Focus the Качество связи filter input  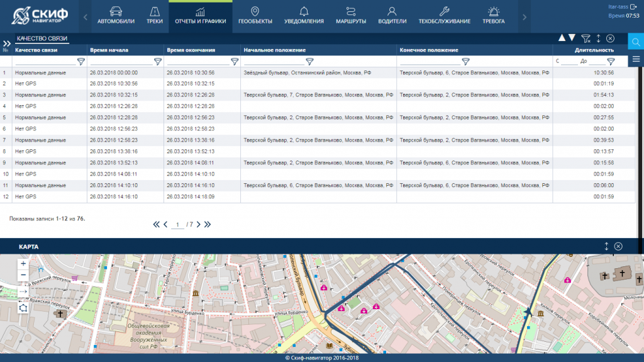click(45, 61)
